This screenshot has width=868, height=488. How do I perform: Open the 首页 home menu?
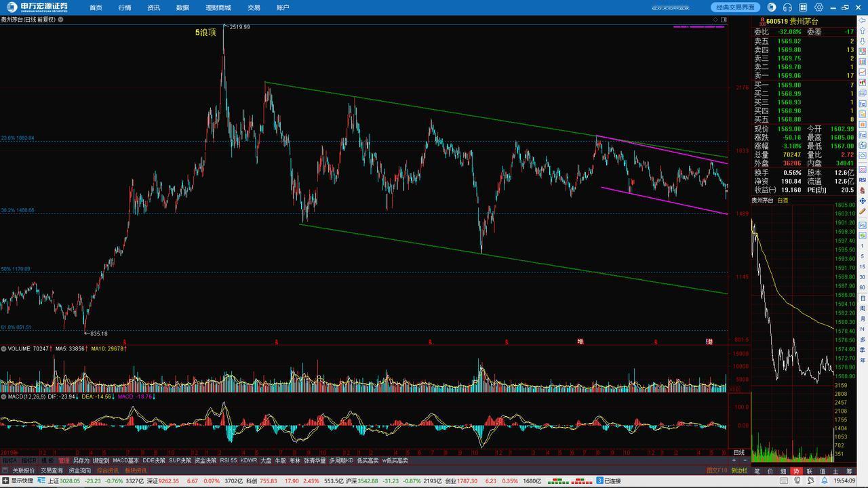96,7
